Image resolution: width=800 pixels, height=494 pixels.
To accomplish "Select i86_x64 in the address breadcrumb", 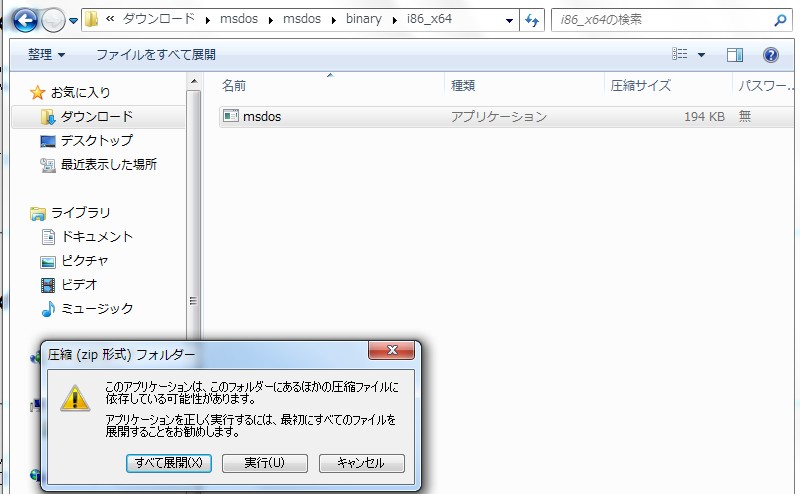I will 429,19.
